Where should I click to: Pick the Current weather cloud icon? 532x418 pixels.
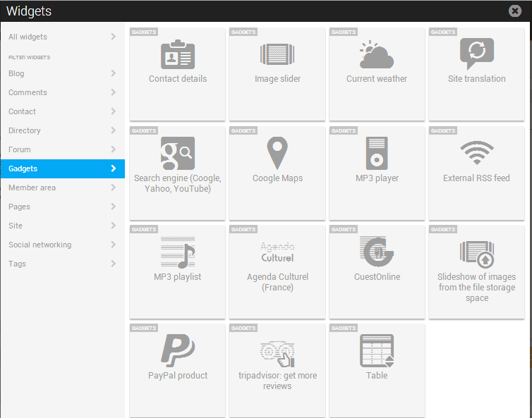coord(377,54)
